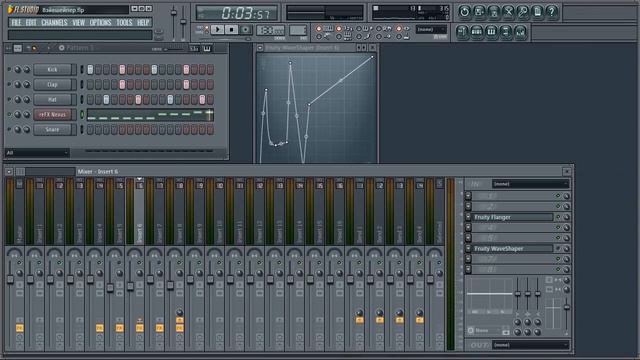
Task: Open the slot menu arrow beside Fruity WaveShaper
Action: tap(468, 248)
